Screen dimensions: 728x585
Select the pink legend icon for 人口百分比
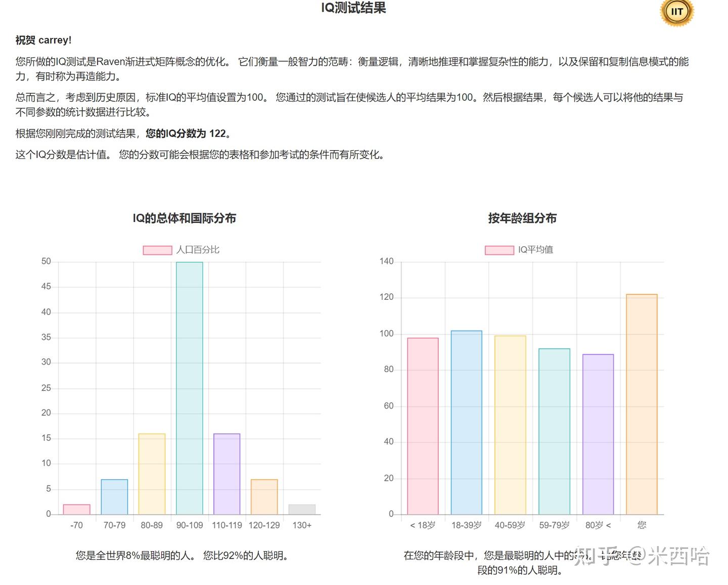[x=157, y=249]
